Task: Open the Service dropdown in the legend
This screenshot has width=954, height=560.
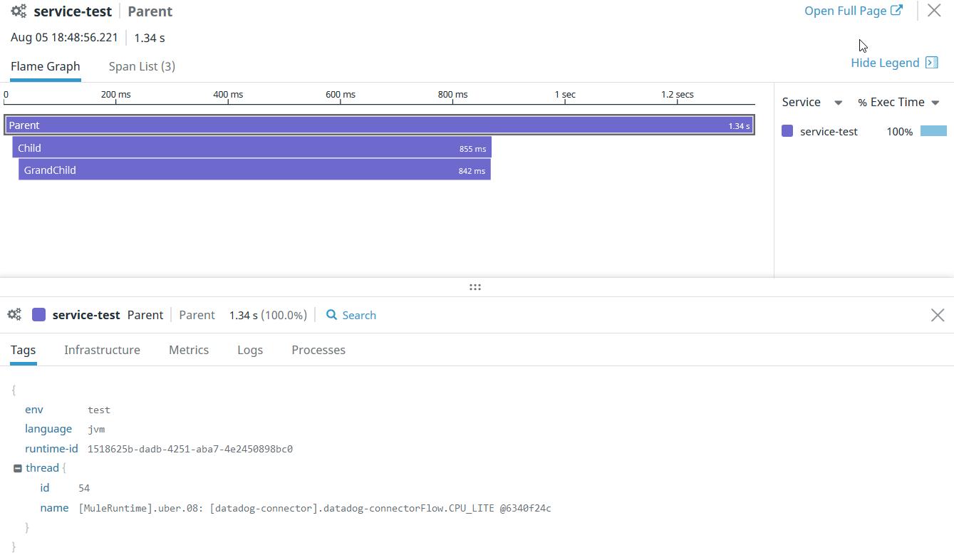Action: [812, 102]
